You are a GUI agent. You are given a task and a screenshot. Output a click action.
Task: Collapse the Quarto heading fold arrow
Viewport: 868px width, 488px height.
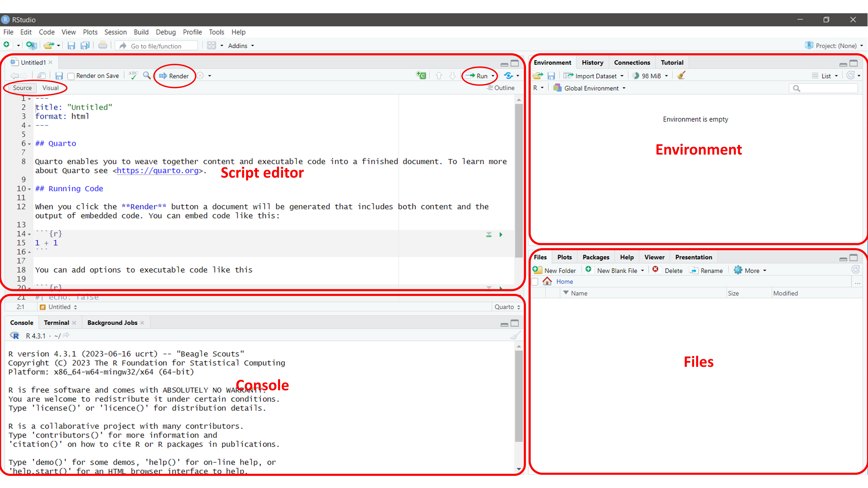[x=29, y=144]
